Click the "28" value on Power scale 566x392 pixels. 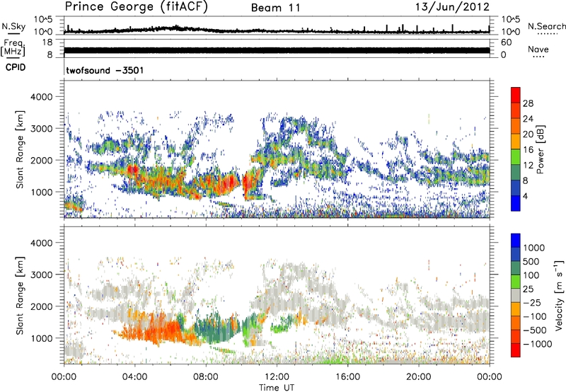(528, 103)
